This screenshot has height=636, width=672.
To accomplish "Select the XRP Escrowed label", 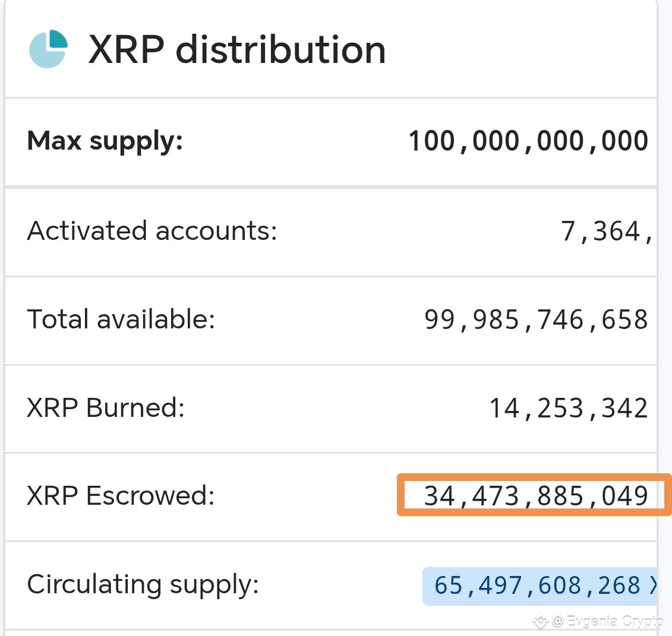I will pos(121,495).
